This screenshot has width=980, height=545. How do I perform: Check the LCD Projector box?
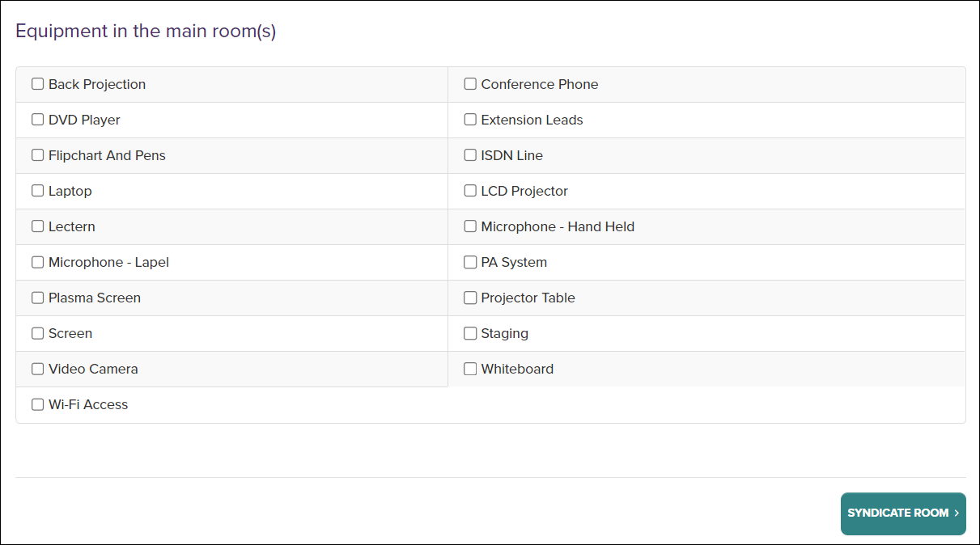[470, 190]
